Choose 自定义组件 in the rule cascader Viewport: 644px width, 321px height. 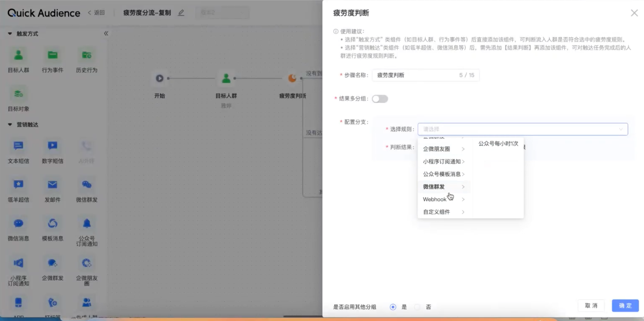click(444, 212)
